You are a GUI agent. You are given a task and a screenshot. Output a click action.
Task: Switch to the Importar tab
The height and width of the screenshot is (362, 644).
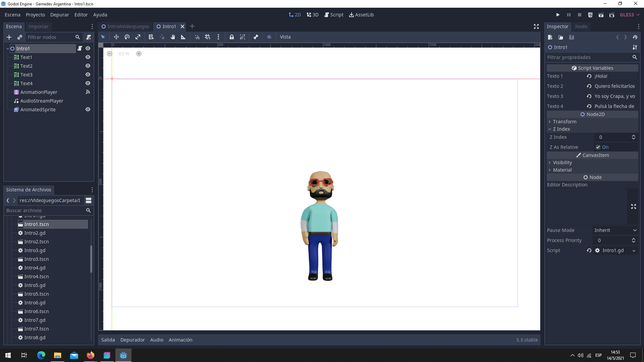38,26
